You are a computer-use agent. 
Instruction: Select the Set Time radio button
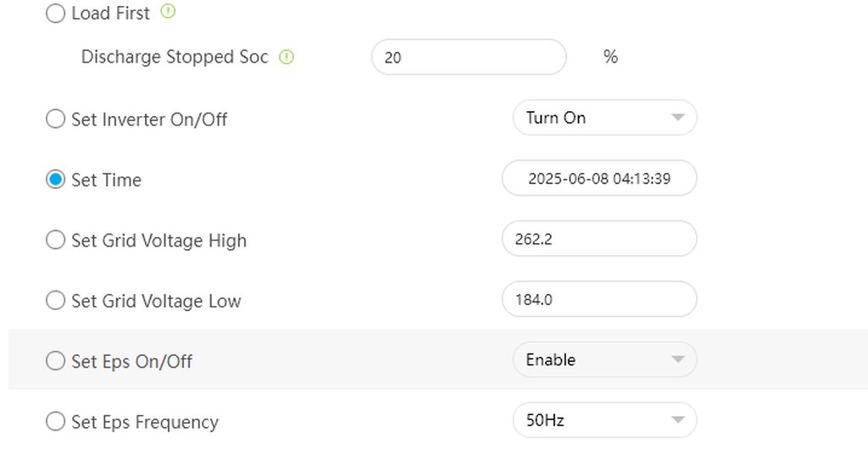point(55,180)
